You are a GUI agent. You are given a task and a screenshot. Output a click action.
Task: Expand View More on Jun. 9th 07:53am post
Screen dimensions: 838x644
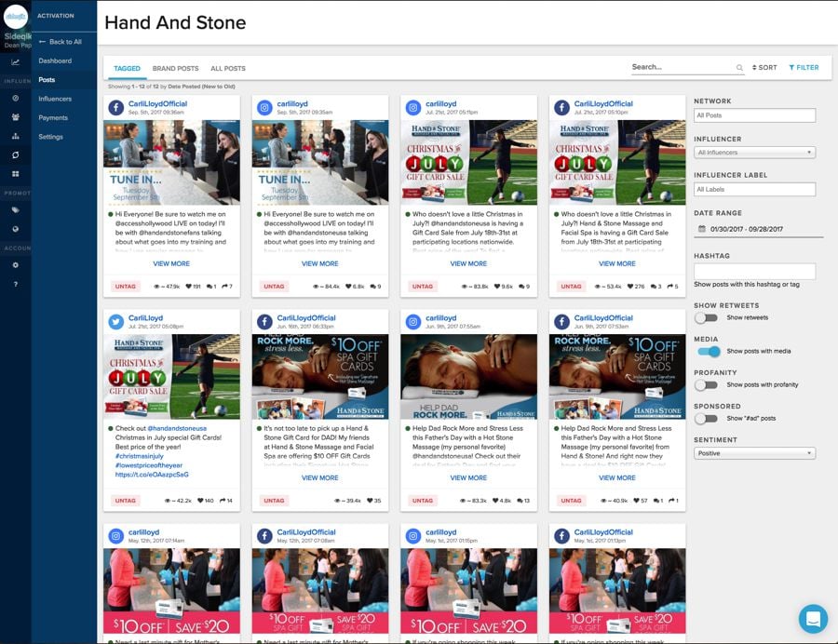pyautogui.click(x=617, y=478)
